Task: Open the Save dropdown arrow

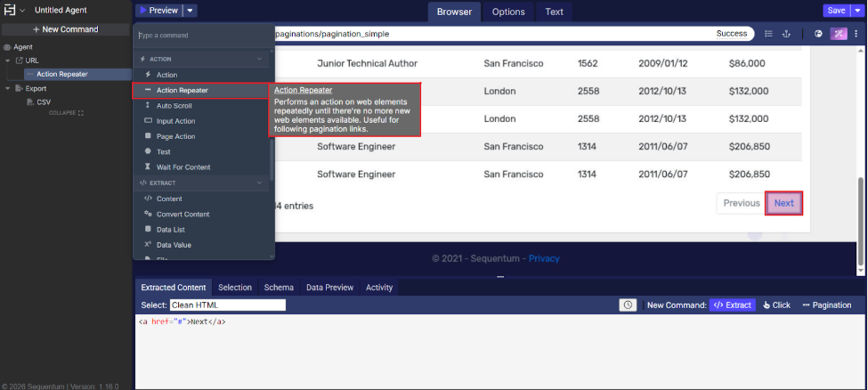Action: [858, 11]
